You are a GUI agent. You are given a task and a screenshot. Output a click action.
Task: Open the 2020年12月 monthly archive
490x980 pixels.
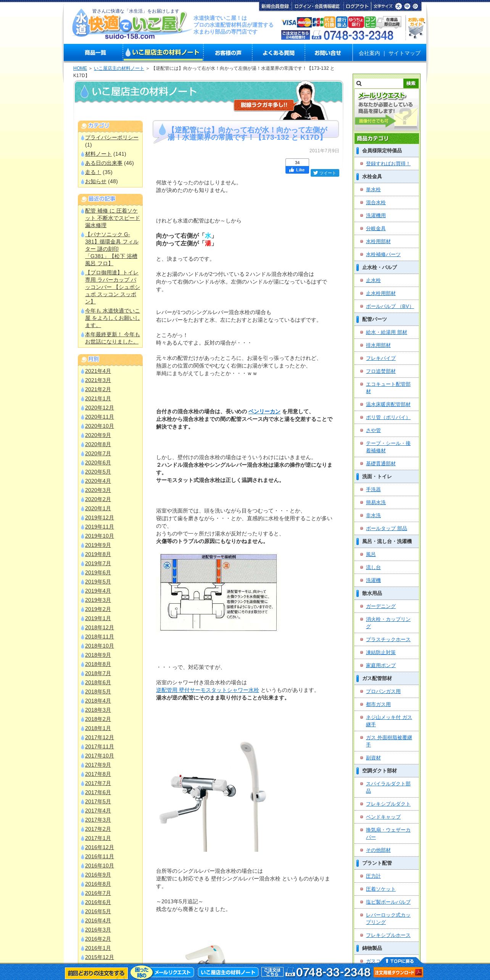click(x=99, y=408)
